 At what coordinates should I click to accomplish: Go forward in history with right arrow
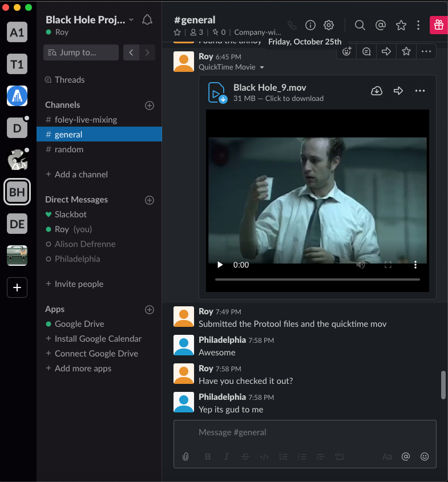click(x=147, y=52)
